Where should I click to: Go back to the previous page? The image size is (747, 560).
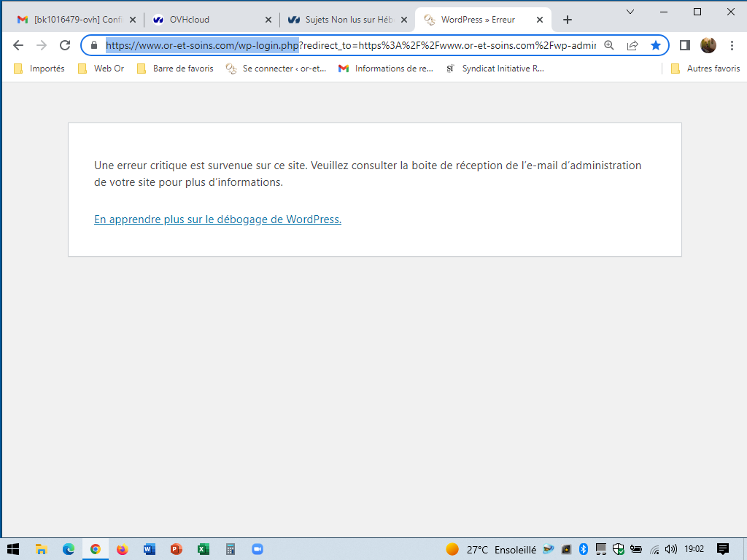[x=18, y=45]
